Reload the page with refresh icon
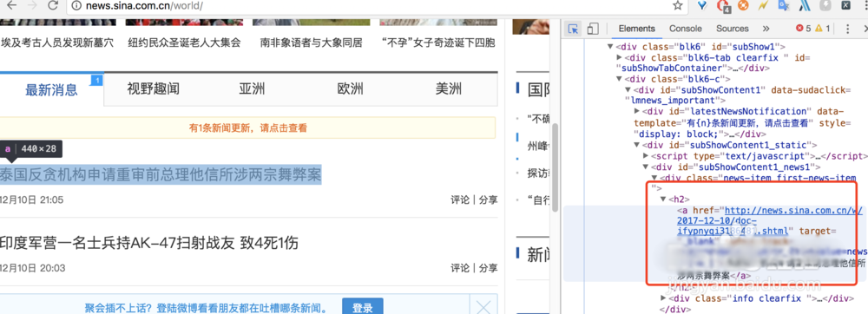 pyautogui.click(x=53, y=5)
